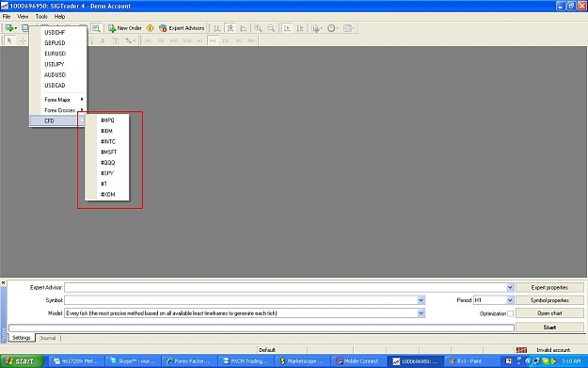
Task: Open the File menu
Action: pos(7,17)
